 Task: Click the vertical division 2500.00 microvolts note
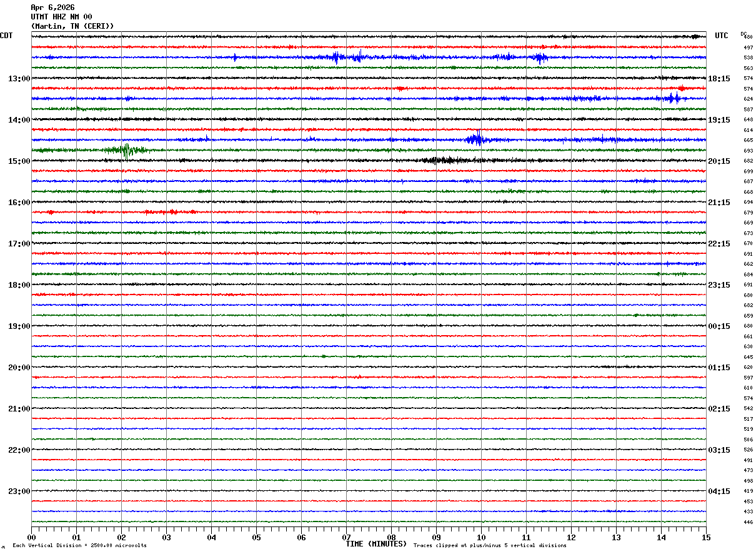click(79, 546)
